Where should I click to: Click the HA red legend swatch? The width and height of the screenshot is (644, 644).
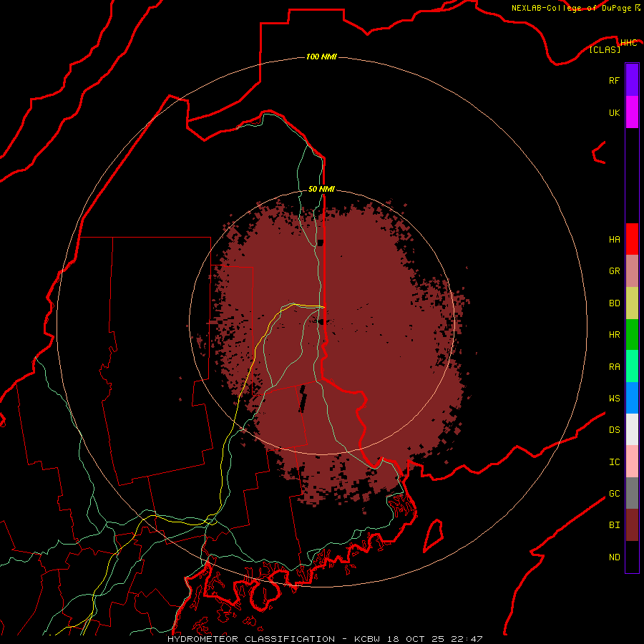pos(632,239)
